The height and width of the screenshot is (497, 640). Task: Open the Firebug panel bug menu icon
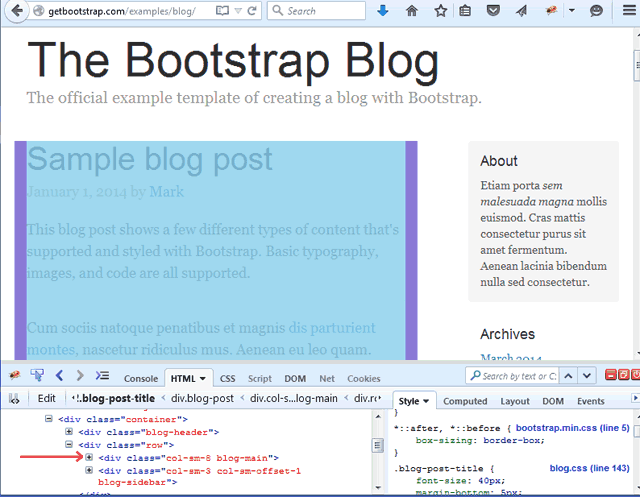15,375
